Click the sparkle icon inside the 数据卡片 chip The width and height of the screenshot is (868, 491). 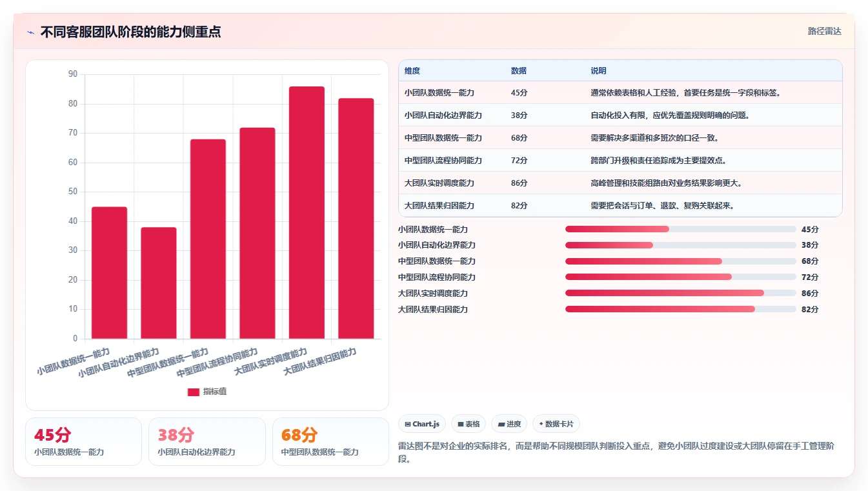pos(541,424)
